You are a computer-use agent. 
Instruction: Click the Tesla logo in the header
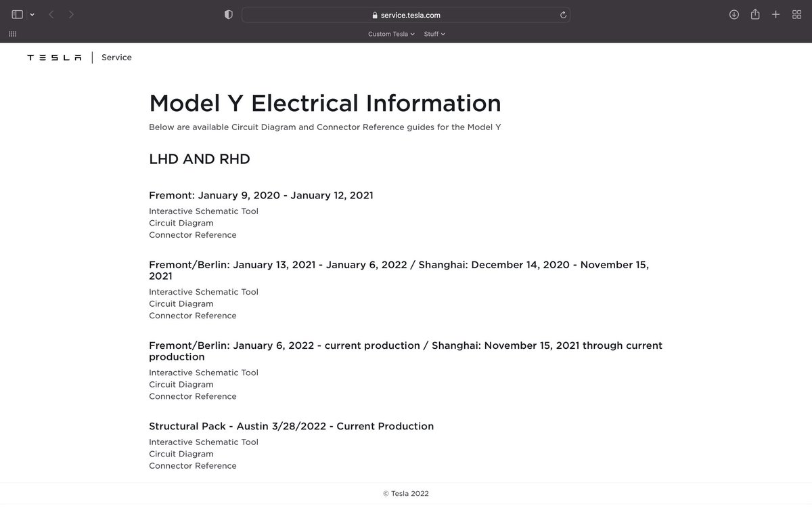(x=53, y=57)
